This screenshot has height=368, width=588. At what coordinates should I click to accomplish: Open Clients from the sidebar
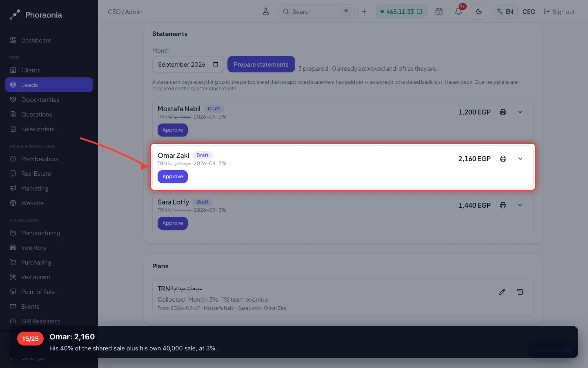(49, 70)
